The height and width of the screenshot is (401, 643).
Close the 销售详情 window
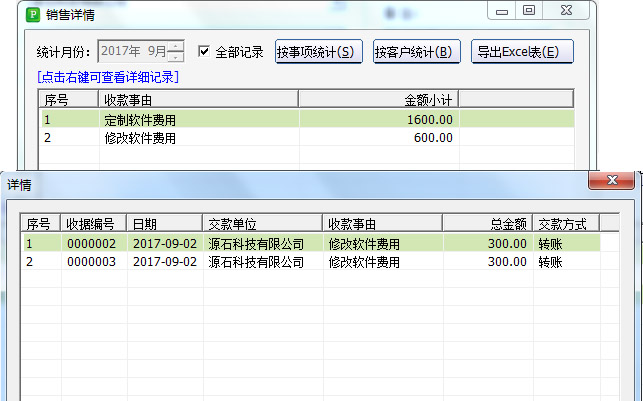tap(566, 11)
